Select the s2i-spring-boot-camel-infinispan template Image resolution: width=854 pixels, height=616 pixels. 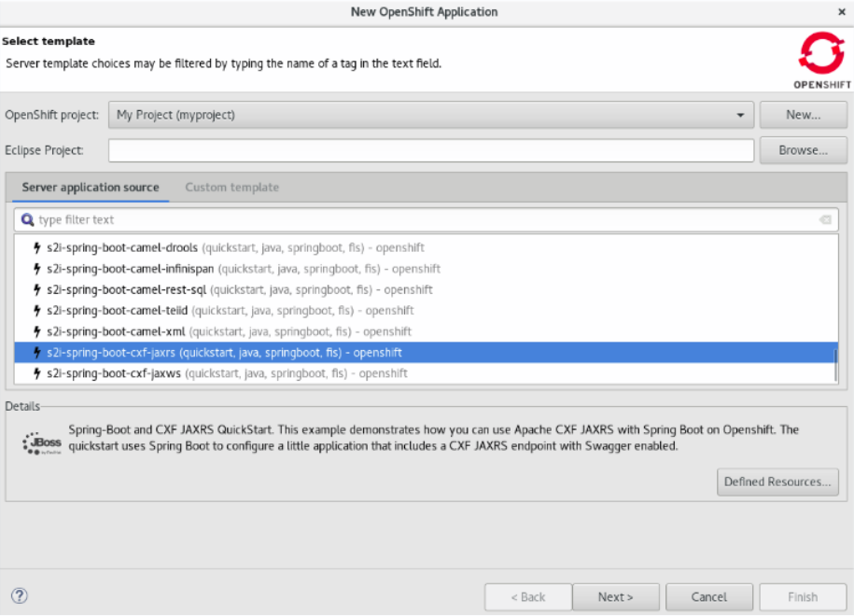[x=426, y=269]
